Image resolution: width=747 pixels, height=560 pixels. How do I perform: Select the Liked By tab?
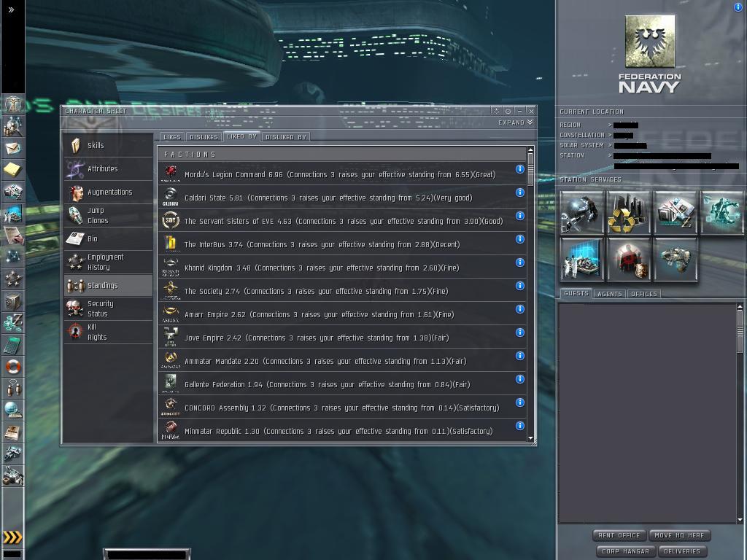click(241, 136)
